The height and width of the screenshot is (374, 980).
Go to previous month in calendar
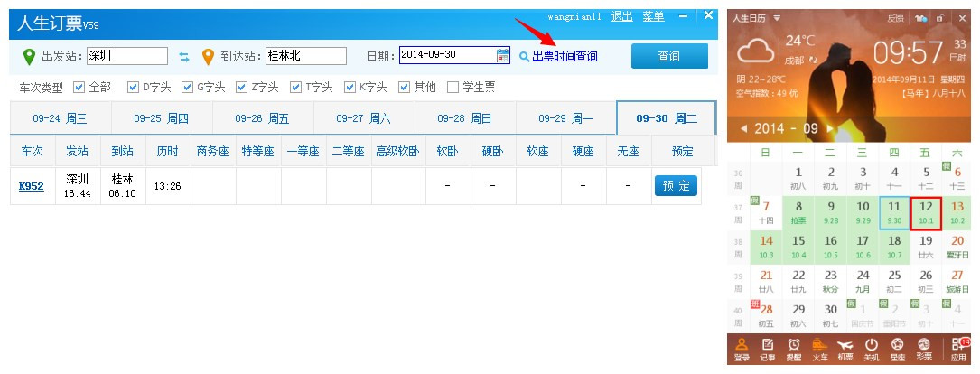[x=743, y=128]
